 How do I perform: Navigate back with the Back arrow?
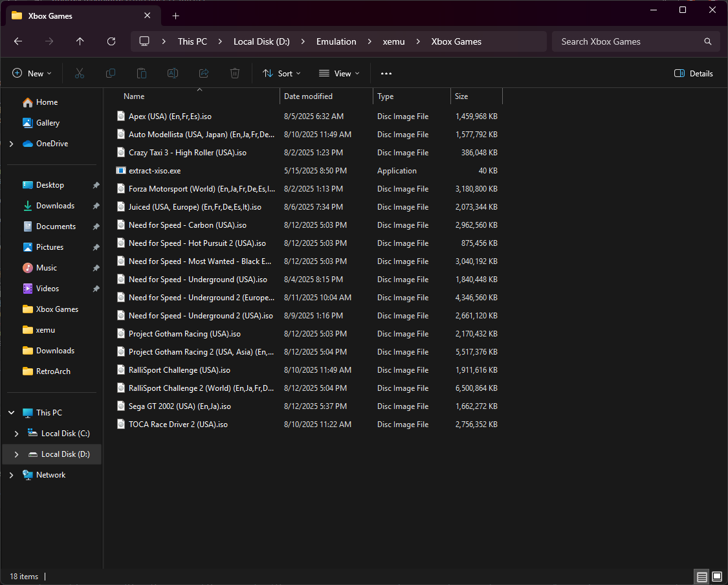[x=18, y=41]
